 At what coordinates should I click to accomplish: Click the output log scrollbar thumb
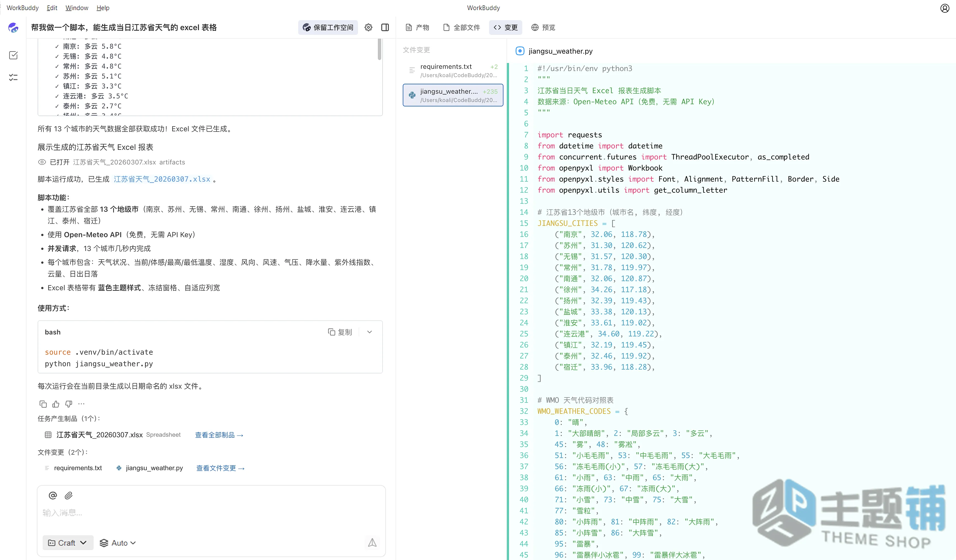coord(379,49)
